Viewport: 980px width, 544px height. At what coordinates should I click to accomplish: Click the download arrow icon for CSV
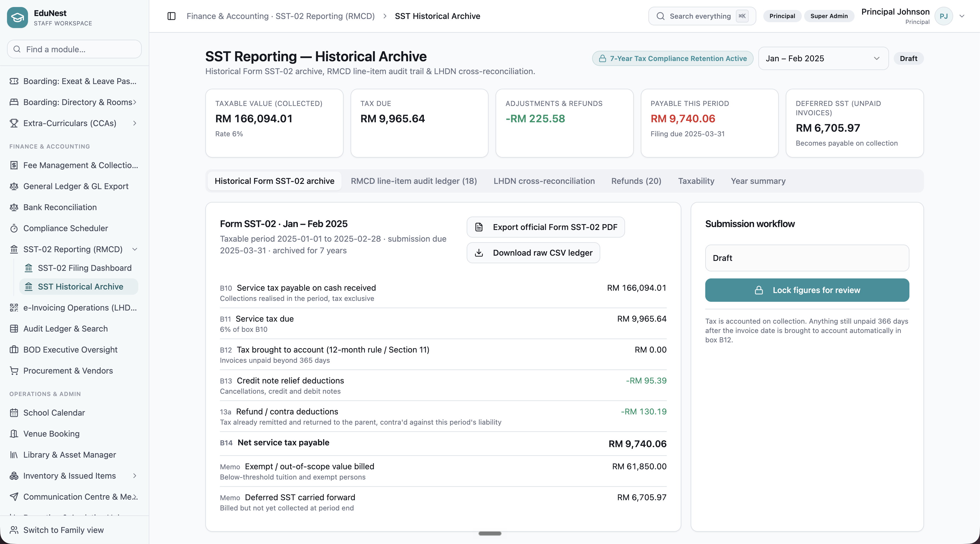point(479,253)
